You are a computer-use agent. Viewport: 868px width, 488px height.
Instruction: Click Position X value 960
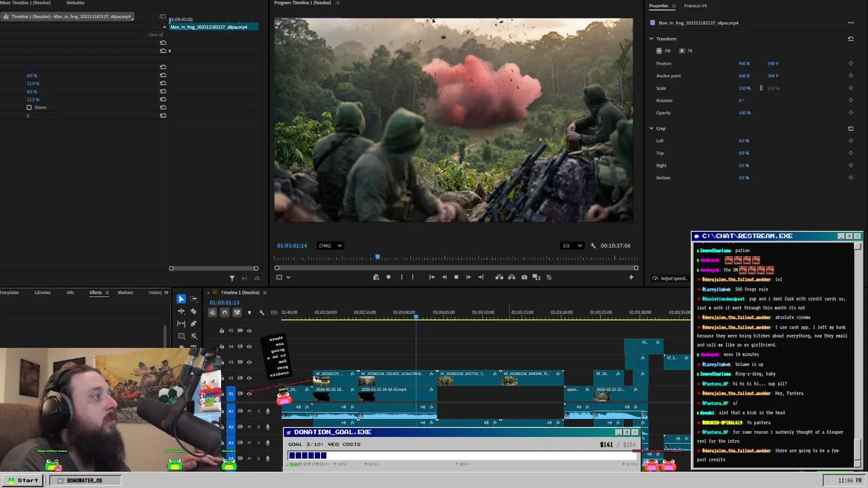(744, 64)
